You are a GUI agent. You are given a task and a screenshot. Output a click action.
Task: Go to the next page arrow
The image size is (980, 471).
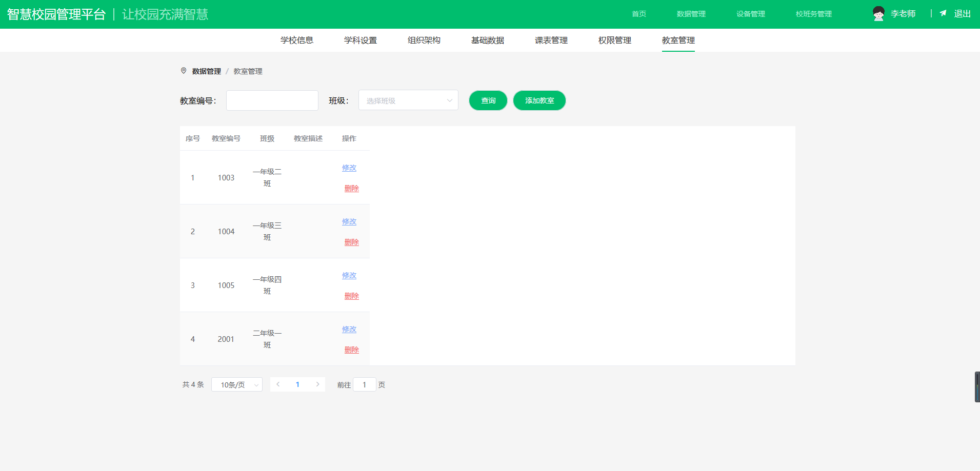coord(317,384)
